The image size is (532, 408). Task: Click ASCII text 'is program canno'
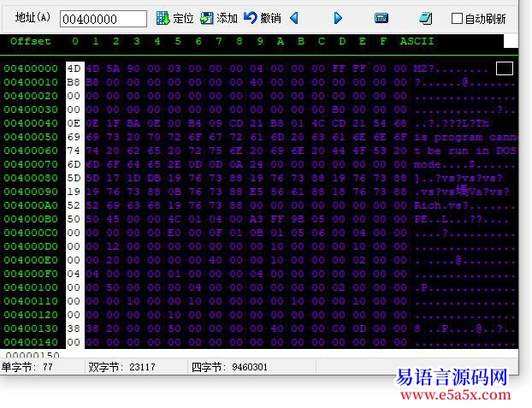click(x=465, y=137)
